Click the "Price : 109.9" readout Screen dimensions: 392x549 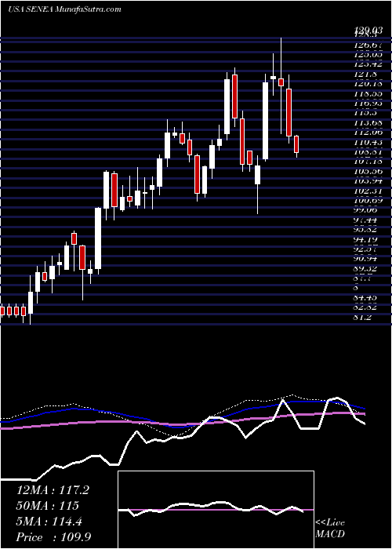[54, 537]
